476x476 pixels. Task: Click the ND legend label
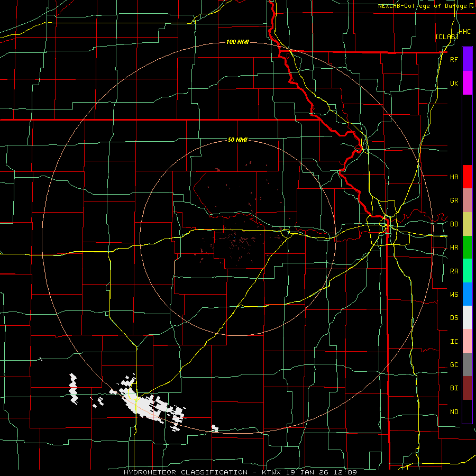(x=454, y=412)
